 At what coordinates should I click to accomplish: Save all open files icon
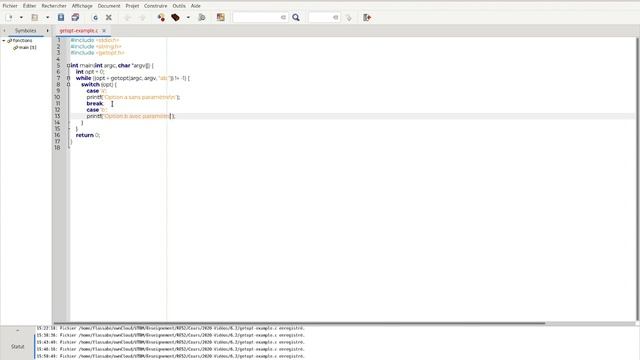click(x=75, y=18)
